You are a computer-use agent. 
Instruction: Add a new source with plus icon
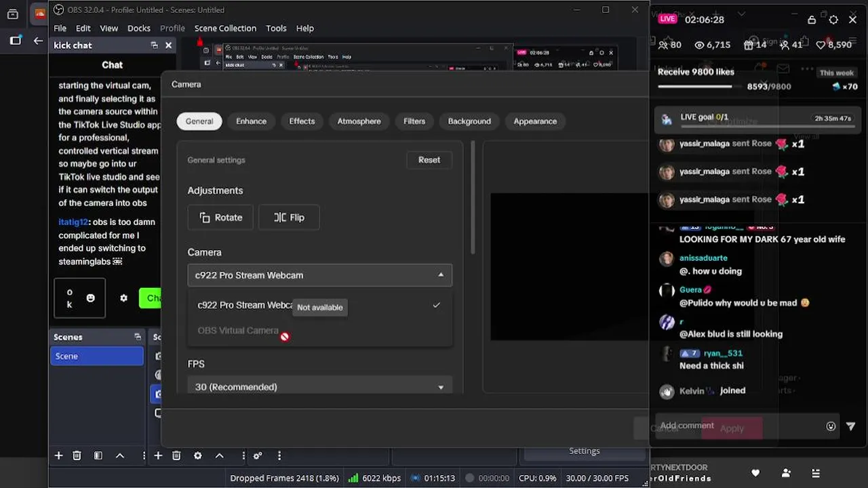158,455
